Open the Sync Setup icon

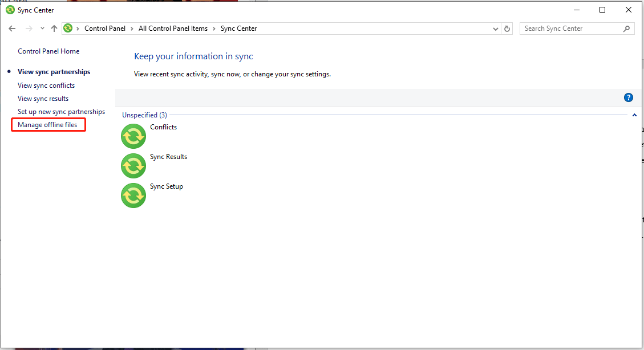(x=133, y=196)
